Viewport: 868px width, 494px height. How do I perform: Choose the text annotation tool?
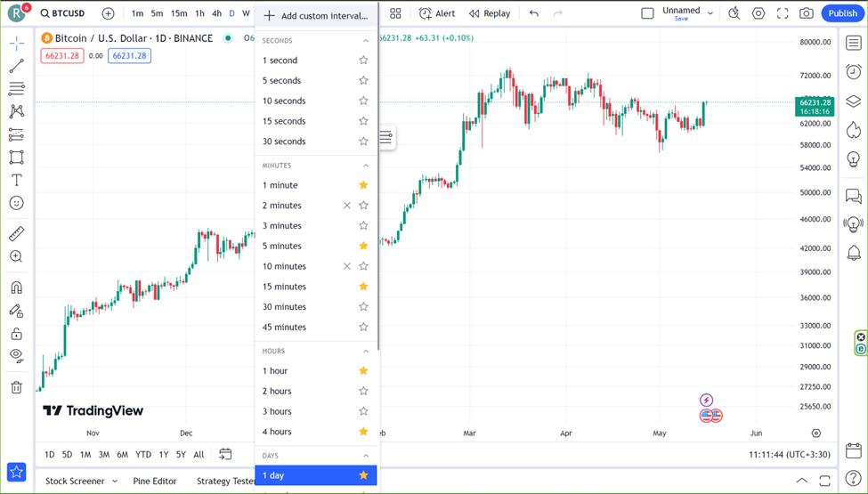coord(17,181)
